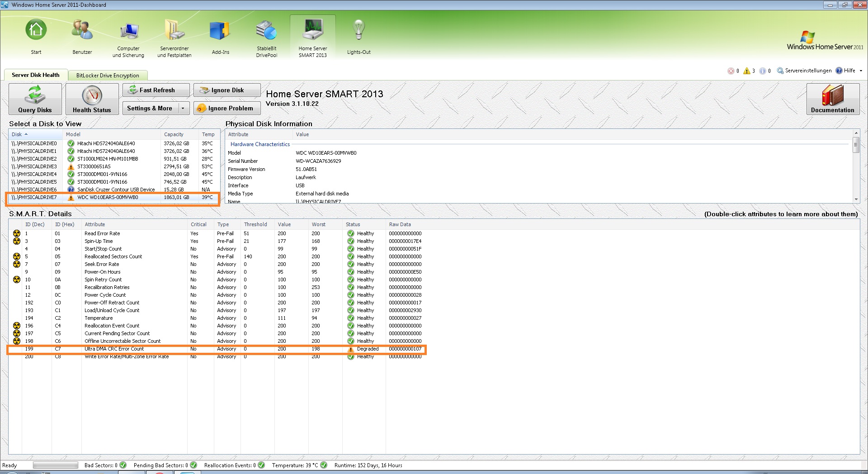Switch to Server Disk Health tab
This screenshot has width=868, height=474.
pyautogui.click(x=36, y=75)
